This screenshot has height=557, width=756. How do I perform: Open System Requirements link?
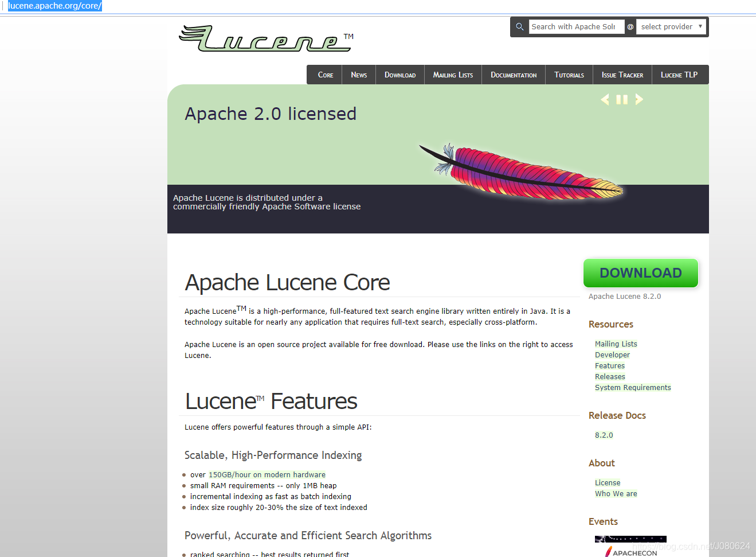tap(633, 387)
